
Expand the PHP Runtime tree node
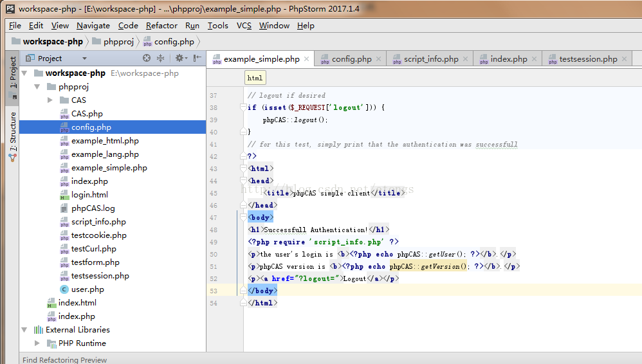tap(37, 343)
